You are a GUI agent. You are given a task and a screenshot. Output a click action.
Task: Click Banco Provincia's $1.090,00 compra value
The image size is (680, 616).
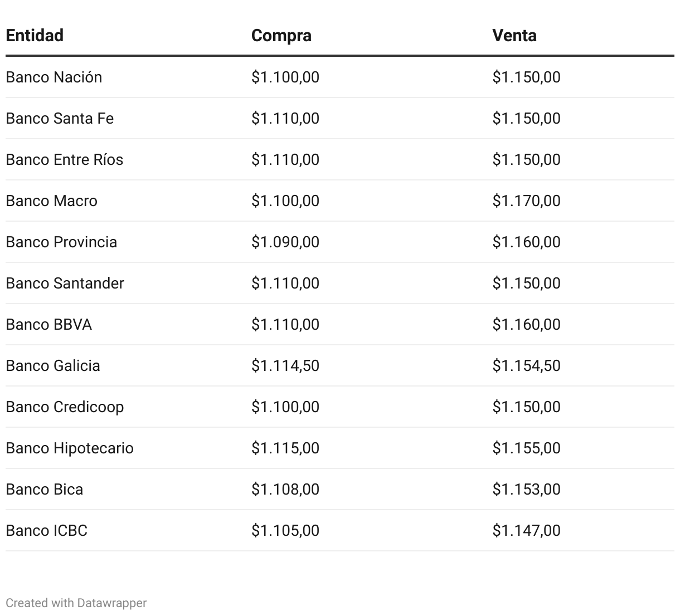pyautogui.click(x=285, y=242)
